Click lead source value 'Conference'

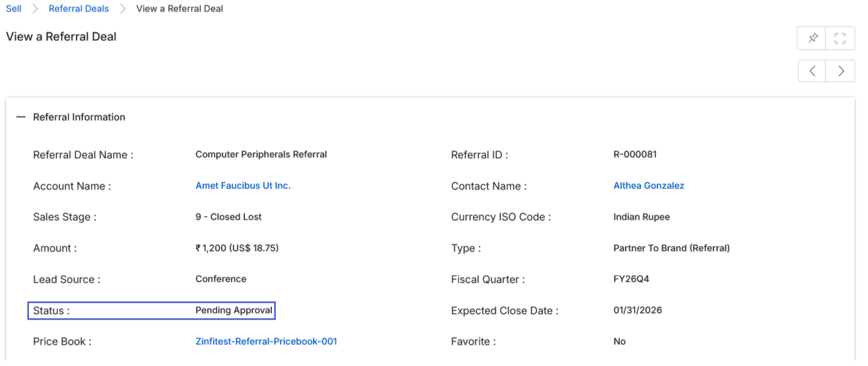coord(221,279)
